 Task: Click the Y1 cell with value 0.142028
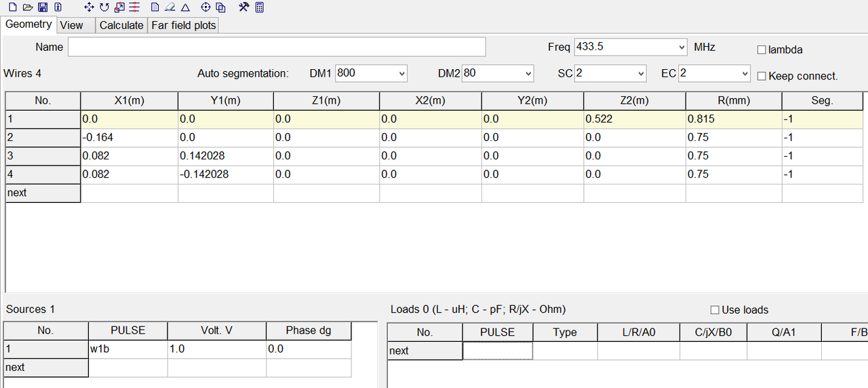(x=226, y=155)
